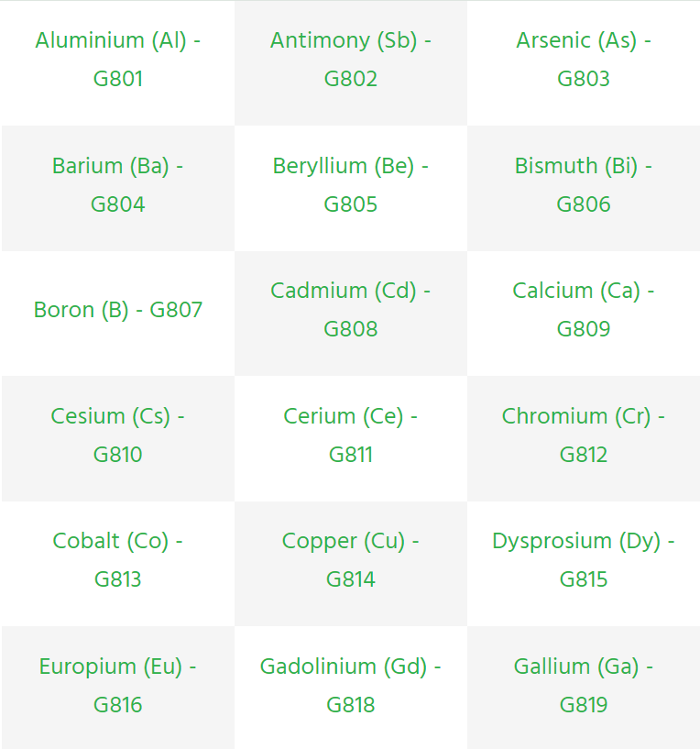
Task: Click the Arsenic (As) - G803 link
Action: tap(584, 60)
